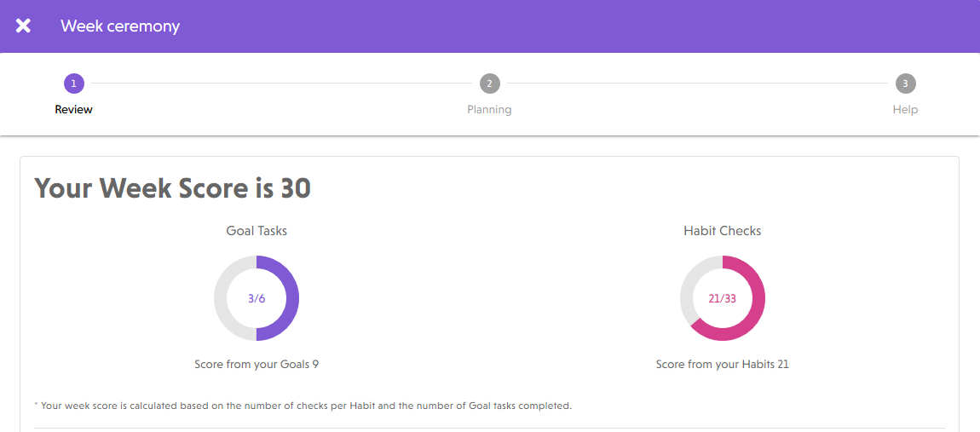Click Score from your Habits 21 text

pos(723,364)
